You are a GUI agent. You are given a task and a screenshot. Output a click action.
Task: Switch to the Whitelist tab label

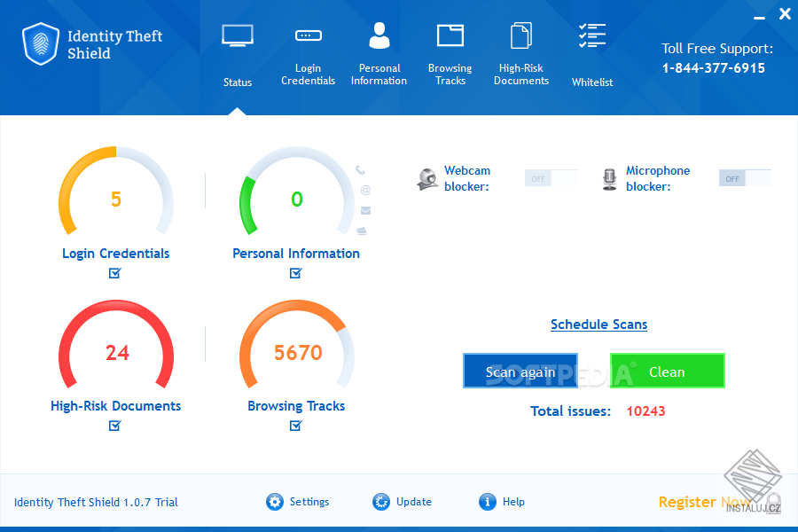[x=592, y=82]
